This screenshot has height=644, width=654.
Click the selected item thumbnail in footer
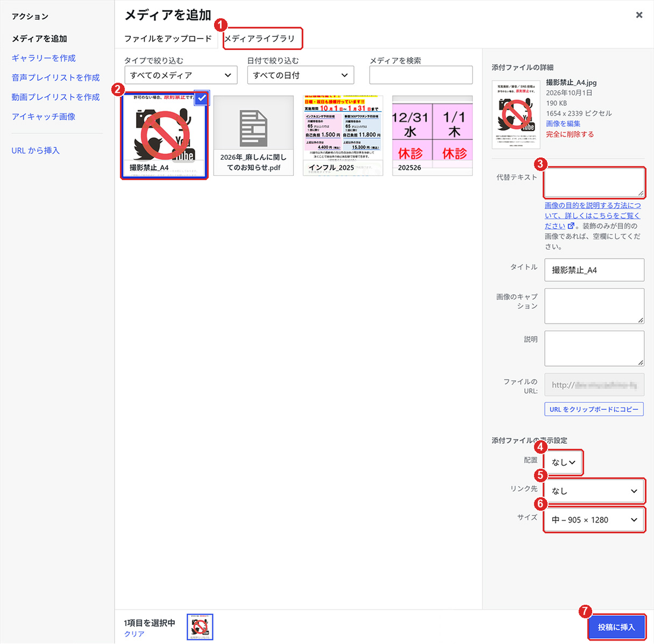point(200,627)
